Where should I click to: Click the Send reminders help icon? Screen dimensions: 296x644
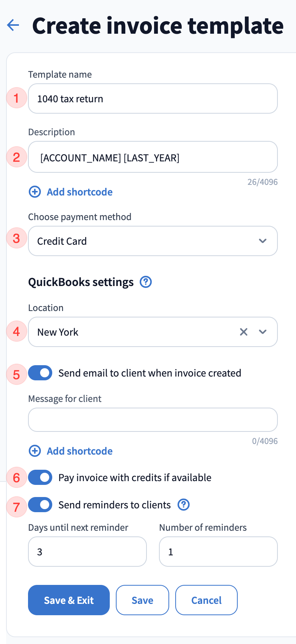[184, 505]
